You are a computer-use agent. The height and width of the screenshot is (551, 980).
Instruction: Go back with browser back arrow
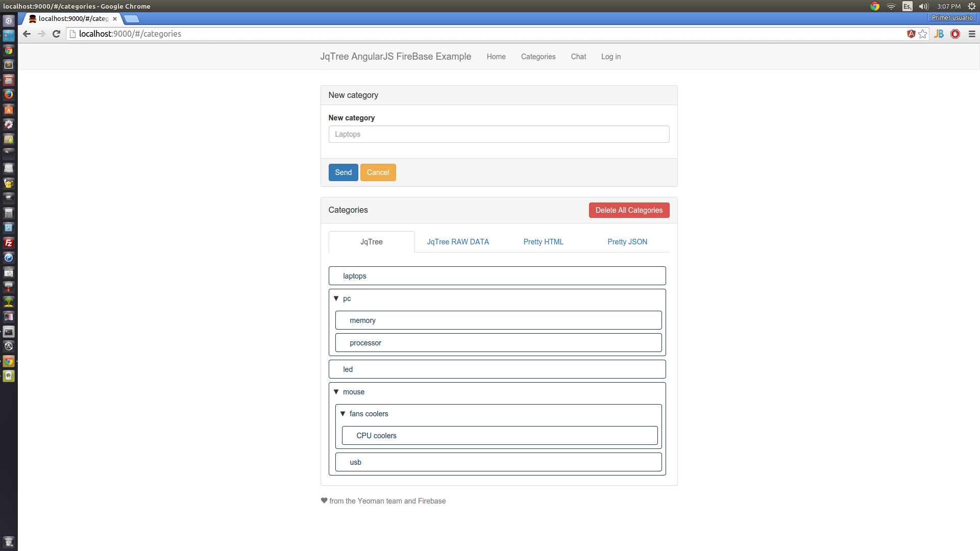click(x=27, y=34)
